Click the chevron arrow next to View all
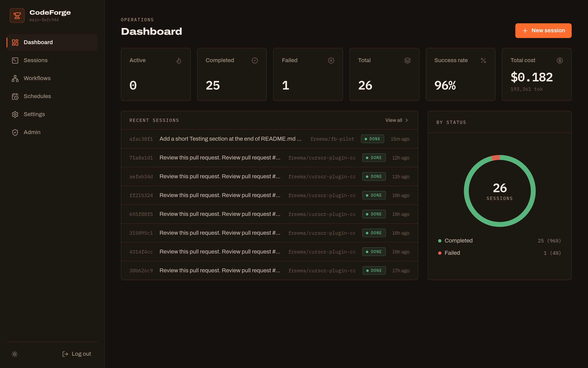This screenshot has height=368, width=588. tap(407, 120)
